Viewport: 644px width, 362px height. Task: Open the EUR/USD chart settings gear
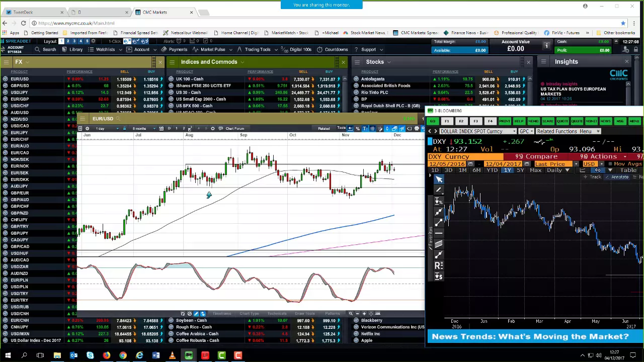point(87,129)
